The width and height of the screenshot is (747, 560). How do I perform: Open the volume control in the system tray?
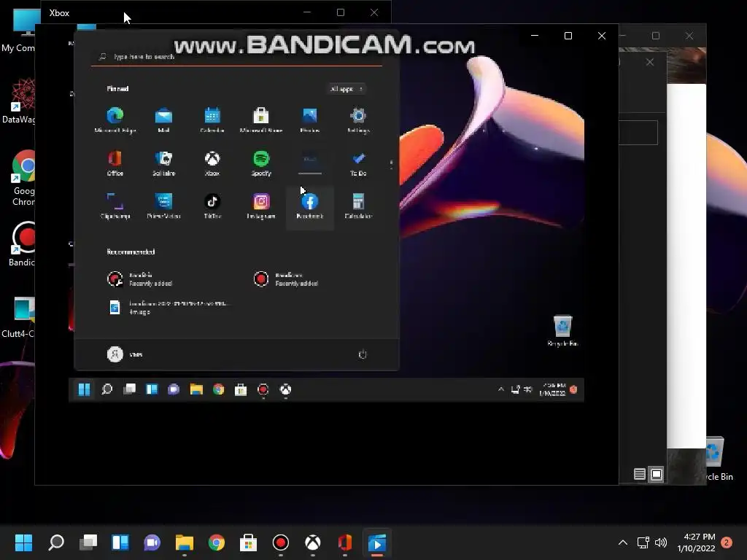click(x=661, y=542)
